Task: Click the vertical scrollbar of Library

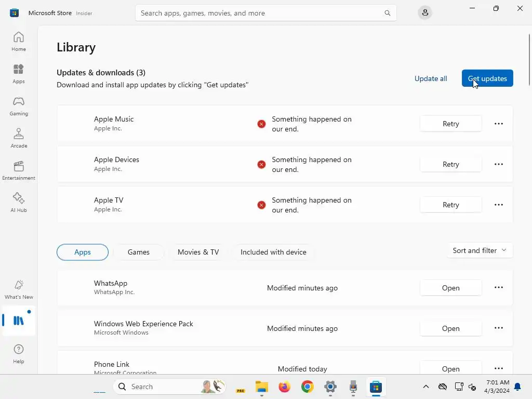Action: pyautogui.click(x=529, y=60)
